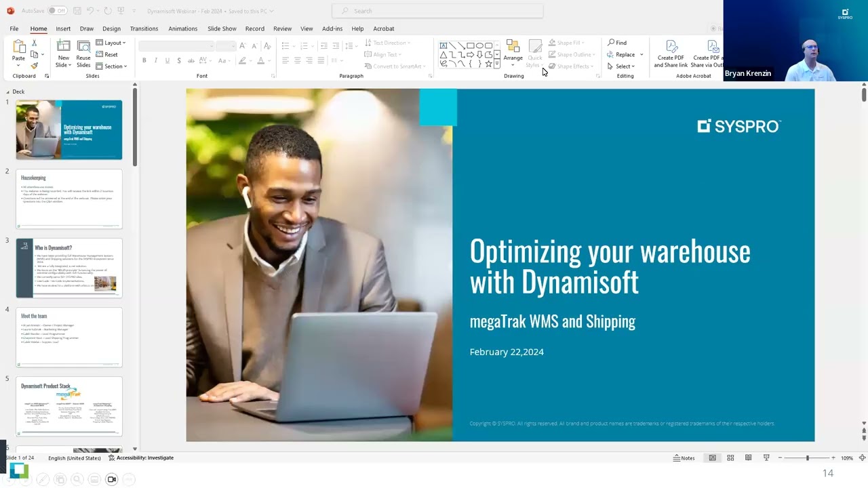868x488 pixels.
Task: Open the Reuse Slides icon
Action: [83, 46]
